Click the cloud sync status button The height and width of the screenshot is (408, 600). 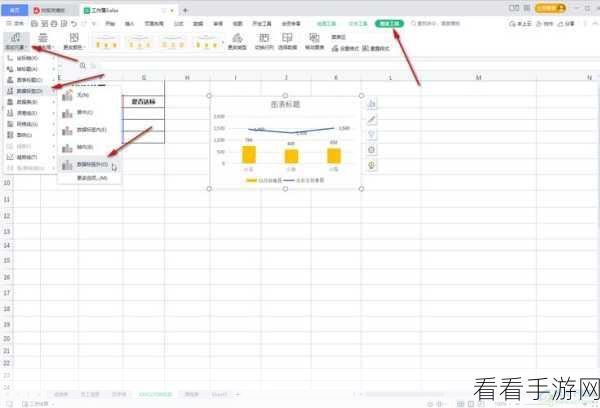coord(520,24)
